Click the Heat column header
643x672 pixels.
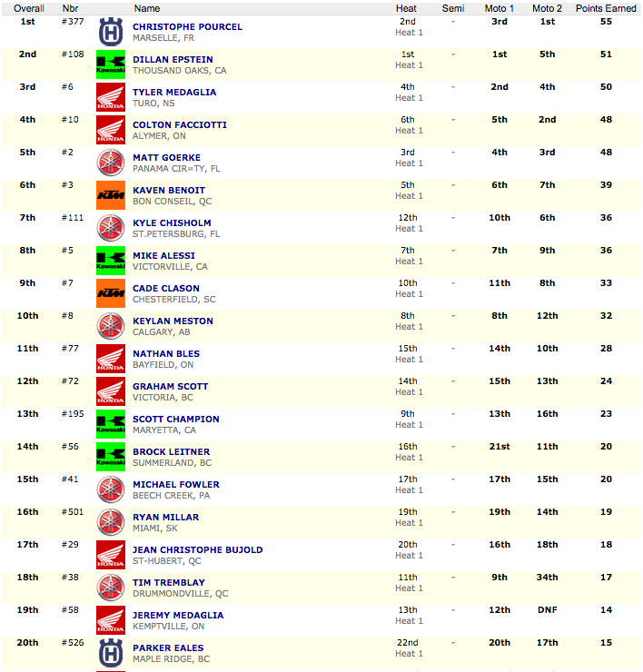pos(406,8)
